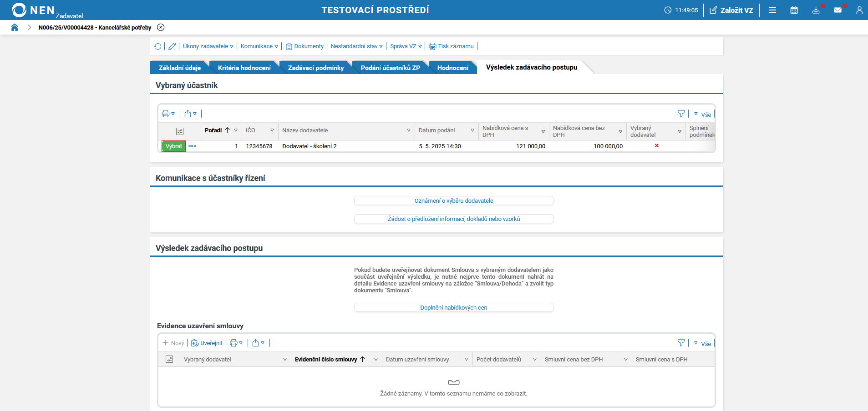Switch to the Kritéria hodnocení tab
This screenshot has width=868, height=411.
tap(244, 68)
